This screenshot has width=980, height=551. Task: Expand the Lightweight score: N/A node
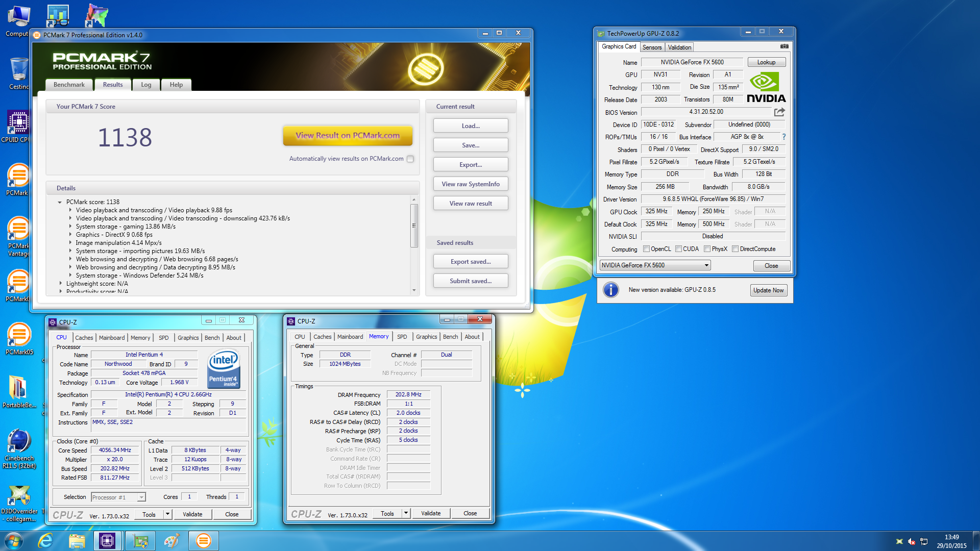click(x=60, y=284)
